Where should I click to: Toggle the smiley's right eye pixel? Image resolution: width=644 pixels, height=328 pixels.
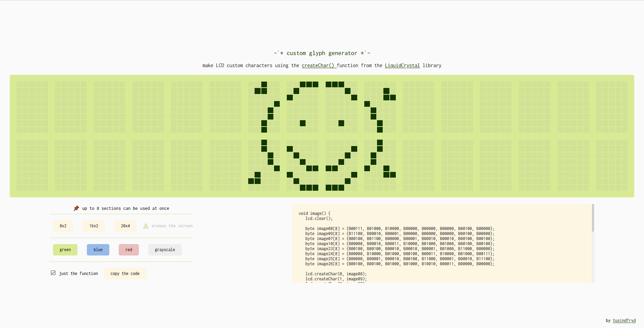[x=341, y=123]
